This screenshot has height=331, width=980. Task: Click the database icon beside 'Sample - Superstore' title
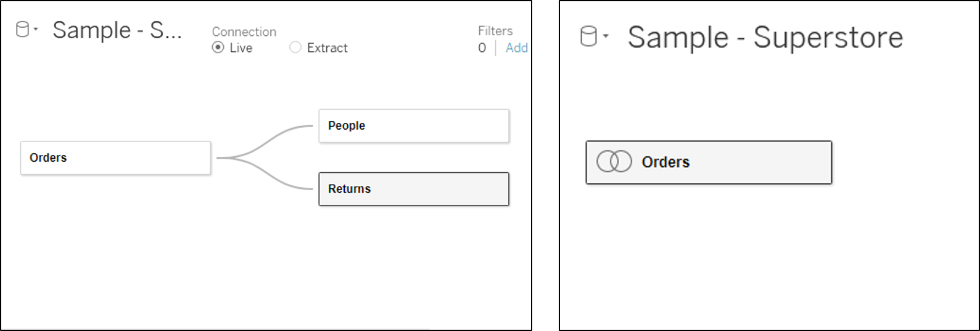pos(589,36)
